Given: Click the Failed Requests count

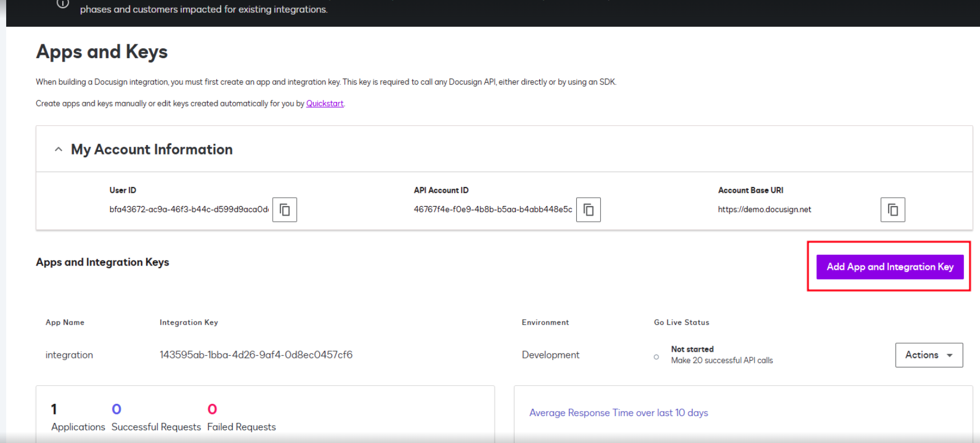Looking at the screenshot, I should tap(212, 409).
